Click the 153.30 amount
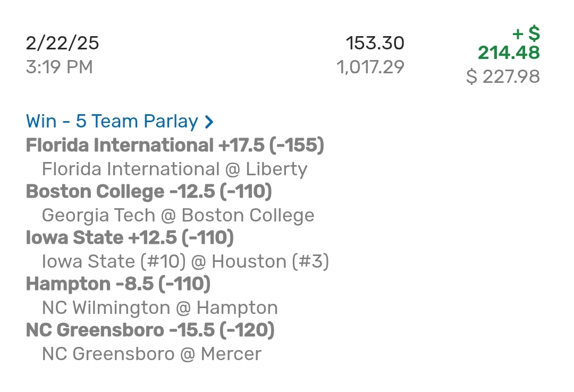Screen dimensions: 574x392 [375, 43]
